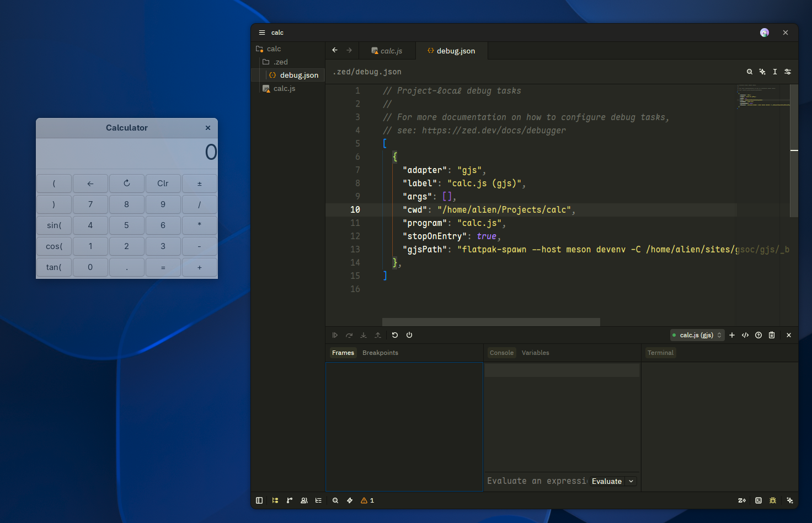Click the cos( button in Calculator
The width and height of the screenshot is (812, 523).
click(54, 246)
